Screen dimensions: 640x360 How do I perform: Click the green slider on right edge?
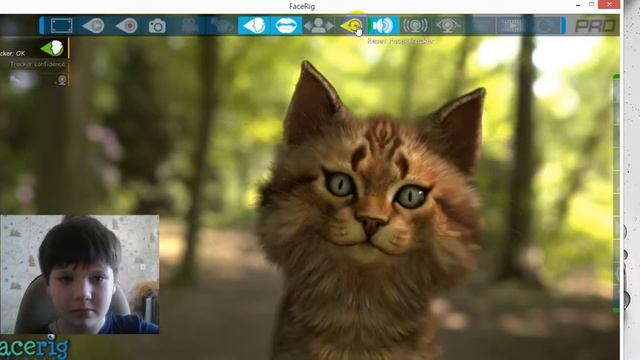point(616,194)
